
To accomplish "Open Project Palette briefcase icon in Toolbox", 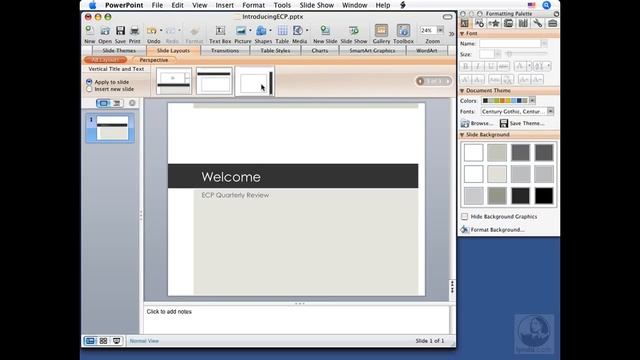I will 552,23.
